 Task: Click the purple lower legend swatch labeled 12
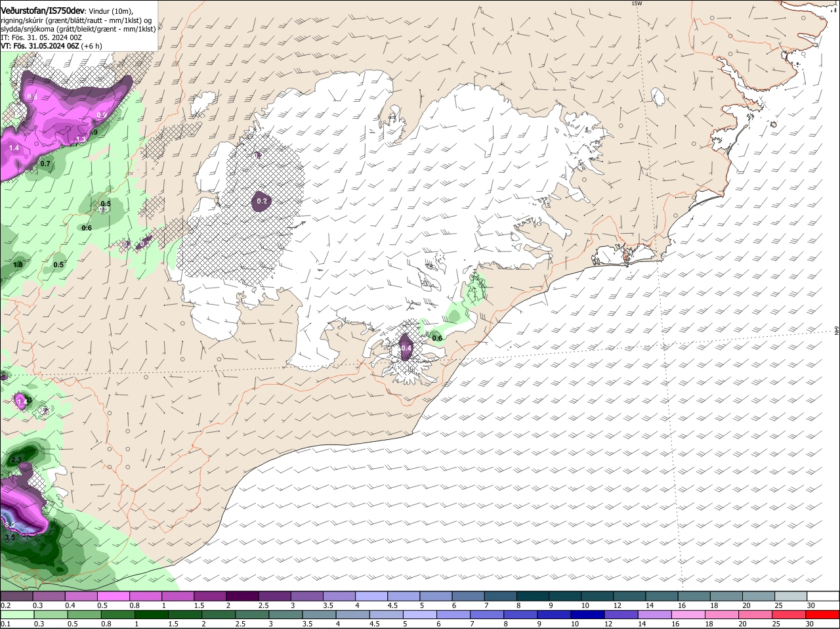click(621, 615)
